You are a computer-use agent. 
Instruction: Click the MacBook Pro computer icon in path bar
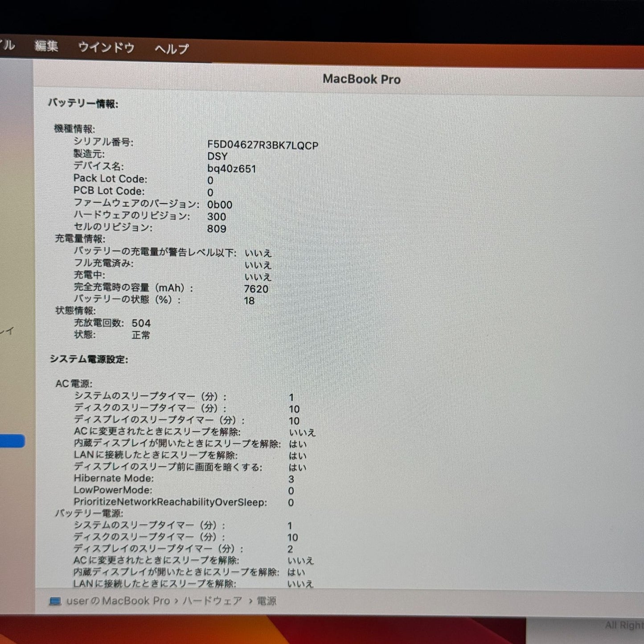(55, 601)
